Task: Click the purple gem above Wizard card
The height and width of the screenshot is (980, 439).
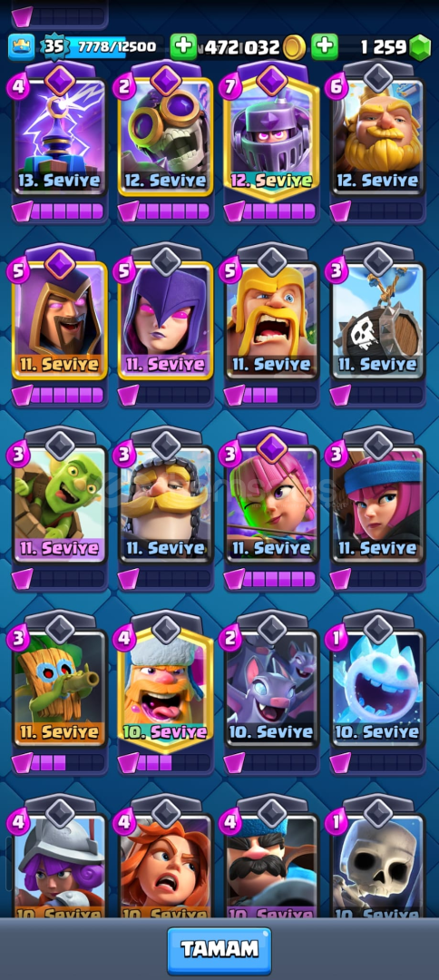Action: [60, 264]
